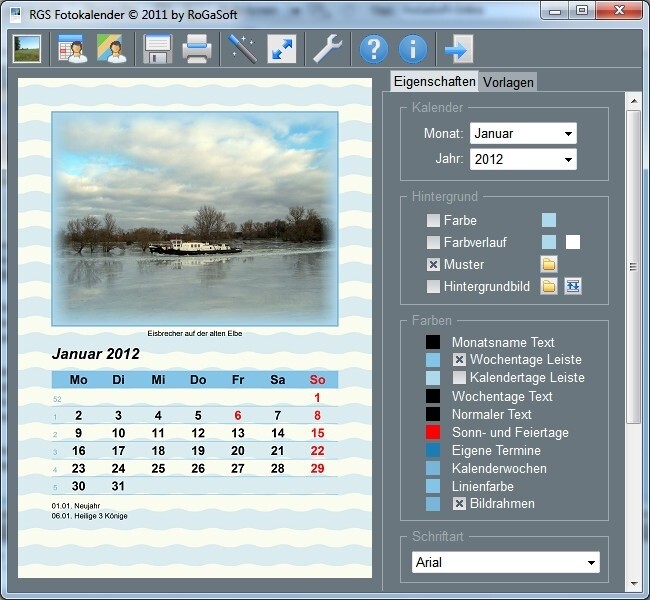Change the red Sonn- und Feiertage swatch

[x=433, y=432]
